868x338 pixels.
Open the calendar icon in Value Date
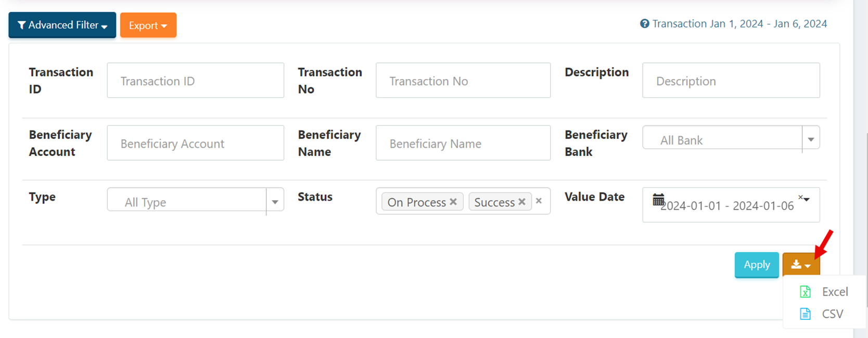coord(658,200)
